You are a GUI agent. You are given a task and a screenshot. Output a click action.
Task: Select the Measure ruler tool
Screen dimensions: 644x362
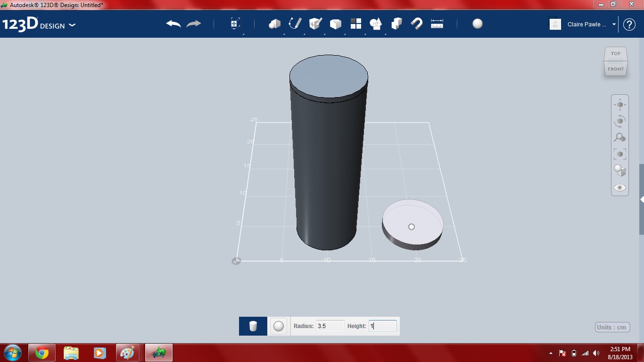437,24
